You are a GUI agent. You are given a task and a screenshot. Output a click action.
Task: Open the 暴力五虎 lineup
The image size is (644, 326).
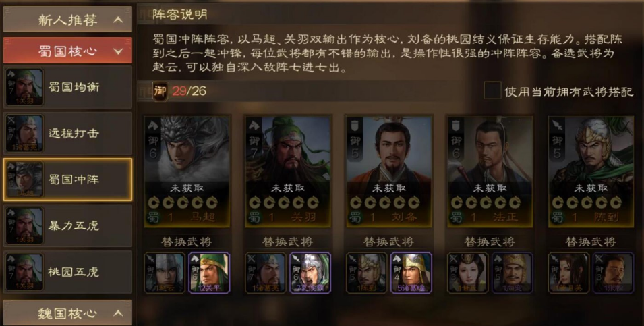(x=67, y=225)
